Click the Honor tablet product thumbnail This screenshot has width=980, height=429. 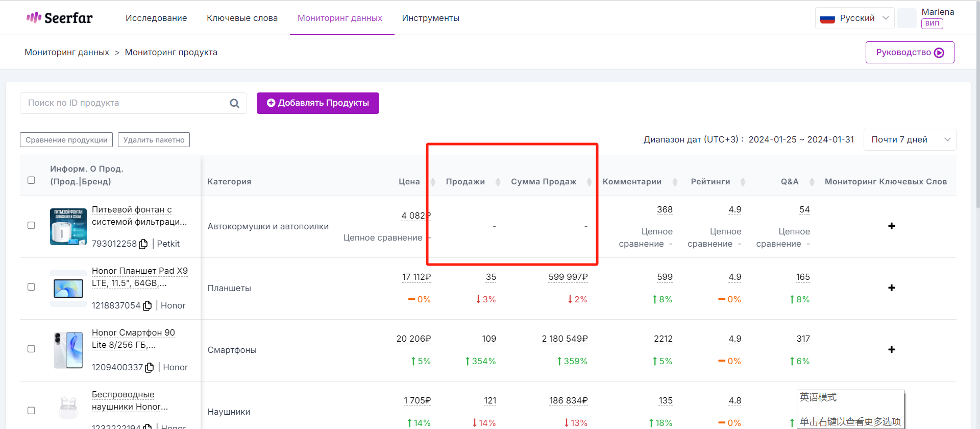click(x=68, y=289)
